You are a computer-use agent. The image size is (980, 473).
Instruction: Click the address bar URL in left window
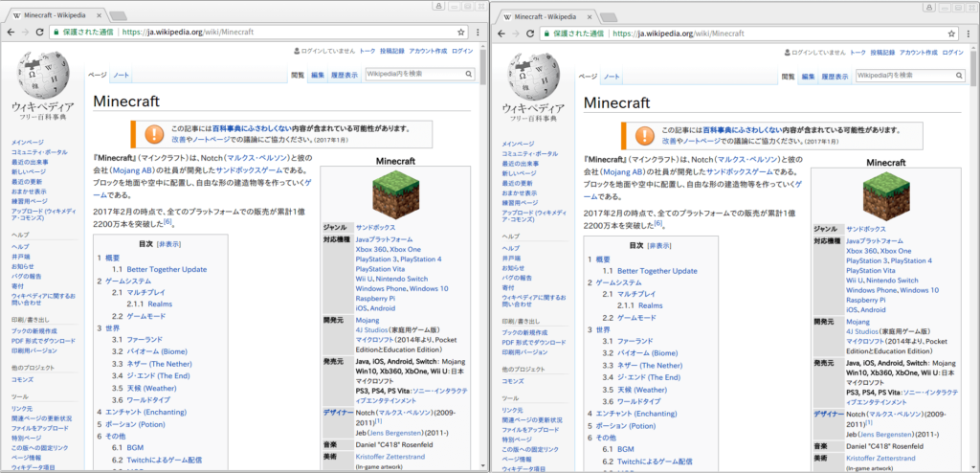point(188,32)
